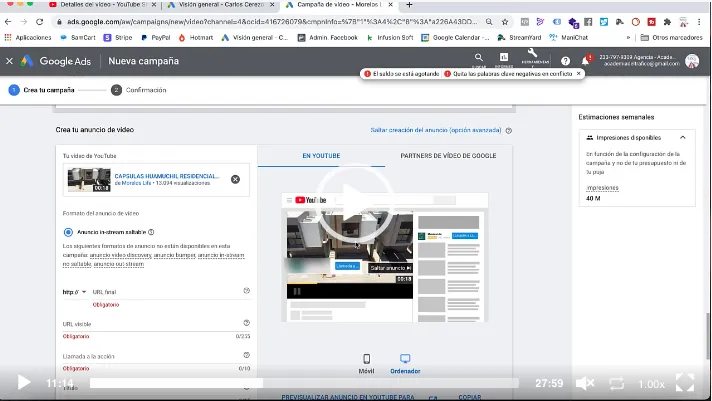Select the Anuncio in-stream saltable radio button

click(x=68, y=232)
